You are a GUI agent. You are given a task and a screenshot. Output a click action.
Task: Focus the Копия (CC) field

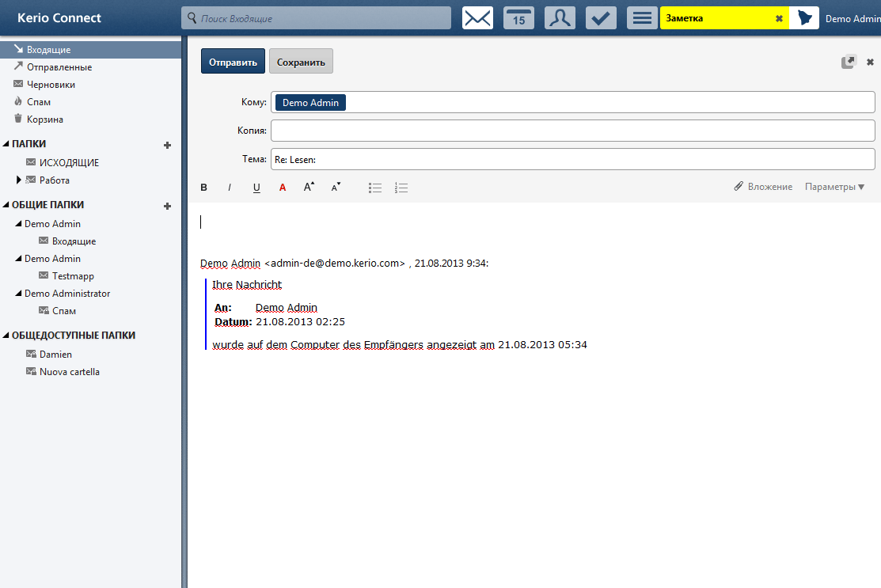572,131
